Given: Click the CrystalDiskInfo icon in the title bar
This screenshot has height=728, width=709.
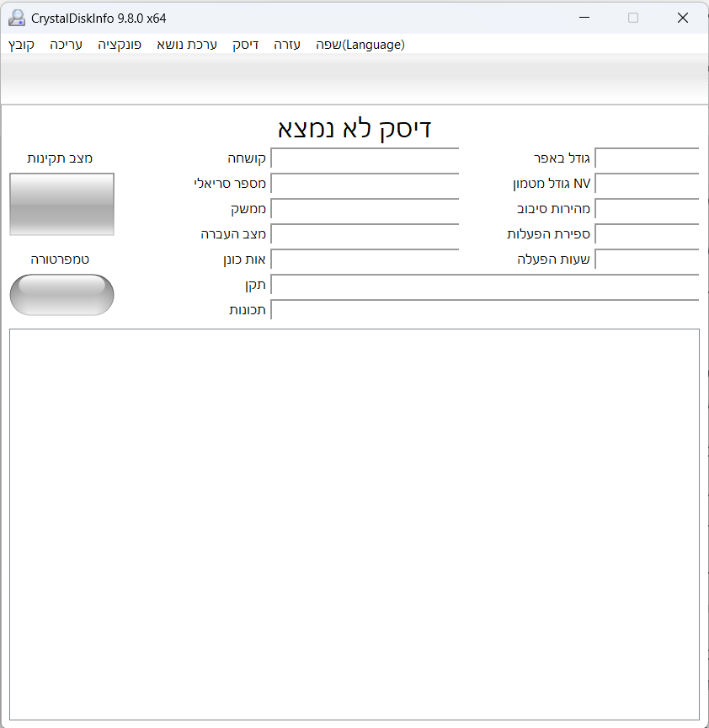Looking at the screenshot, I should (x=16, y=17).
